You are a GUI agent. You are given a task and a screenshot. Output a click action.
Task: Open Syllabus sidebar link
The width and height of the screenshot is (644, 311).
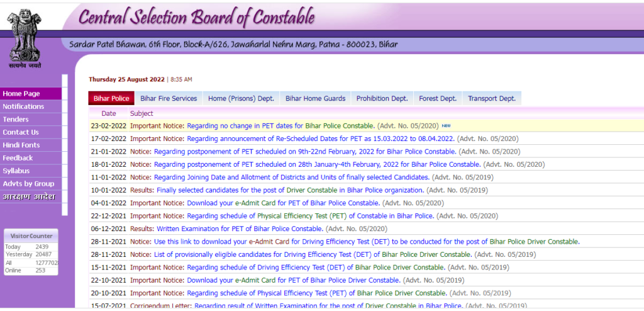click(x=31, y=171)
